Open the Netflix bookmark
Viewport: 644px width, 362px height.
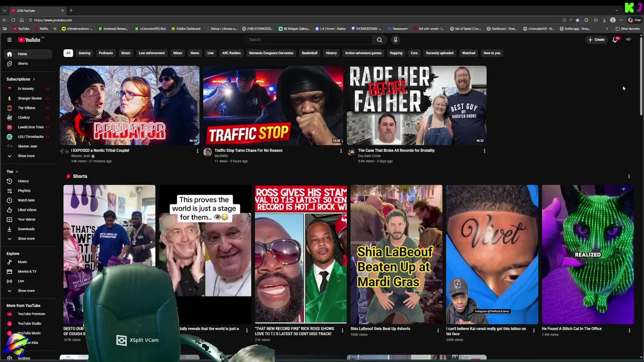coord(41,29)
